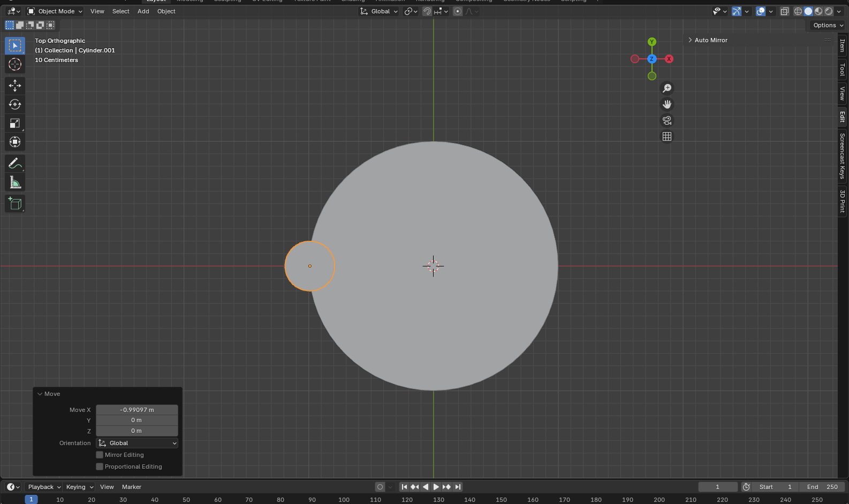Switch orthographic/perspective grid icon
Screen dimensions: 849x504
pyautogui.click(x=667, y=136)
